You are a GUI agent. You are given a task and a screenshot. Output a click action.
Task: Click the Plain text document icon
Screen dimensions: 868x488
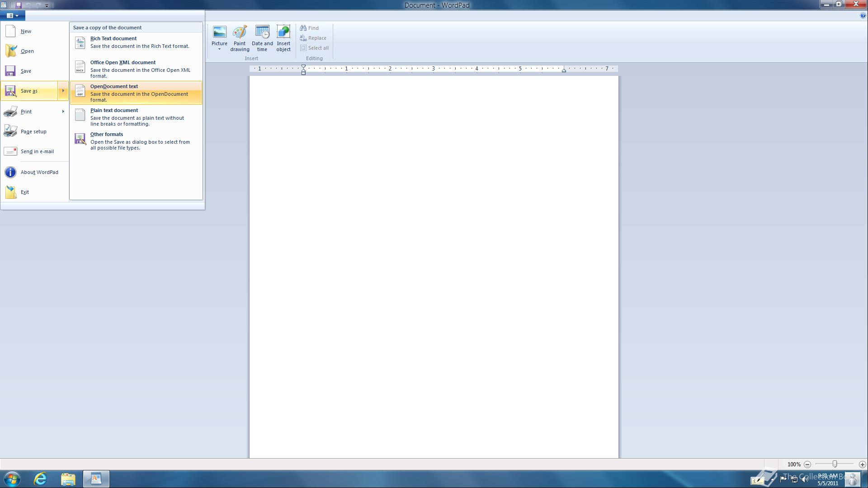coord(80,115)
